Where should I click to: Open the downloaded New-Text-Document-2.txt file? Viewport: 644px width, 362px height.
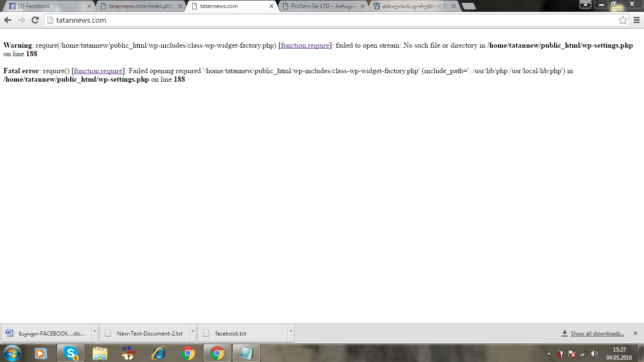pyautogui.click(x=144, y=333)
